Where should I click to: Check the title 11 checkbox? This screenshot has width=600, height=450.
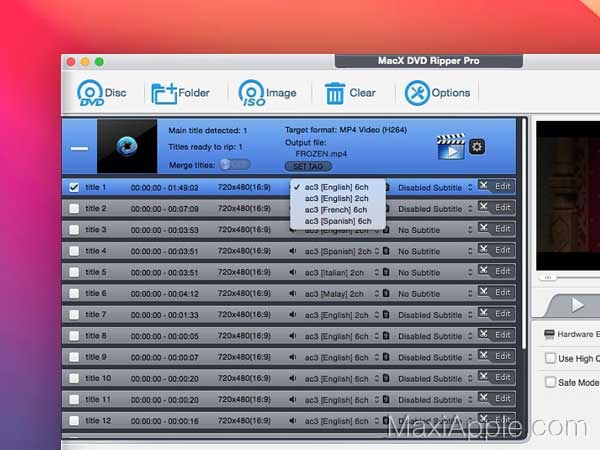point(74,399)
